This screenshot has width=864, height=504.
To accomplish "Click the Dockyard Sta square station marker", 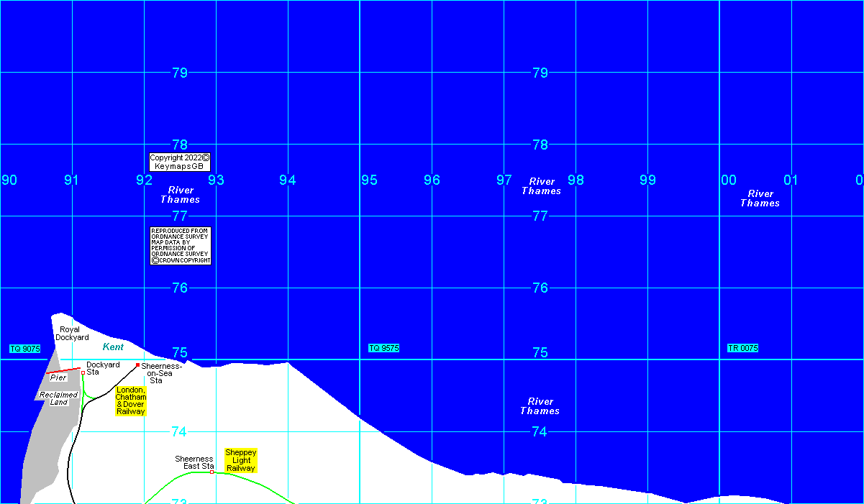I will click(x=83, y=372).
